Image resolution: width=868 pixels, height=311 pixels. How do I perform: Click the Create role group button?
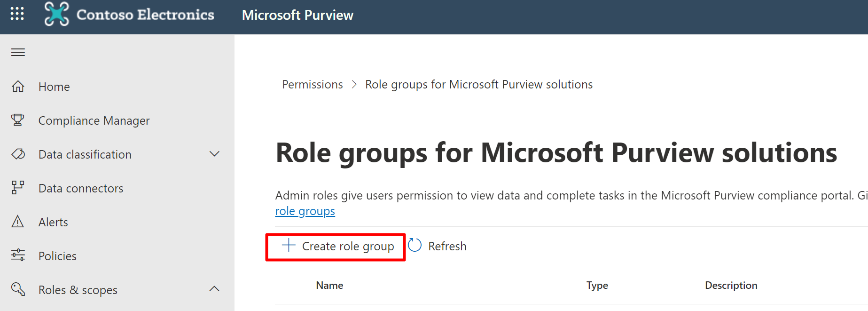(336, 247)
